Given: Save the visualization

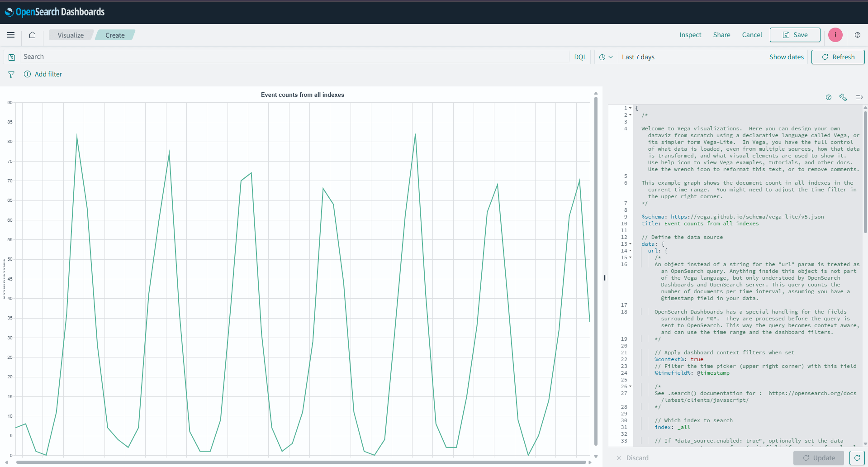Looking at the screenshot, I should pos(795,35).
